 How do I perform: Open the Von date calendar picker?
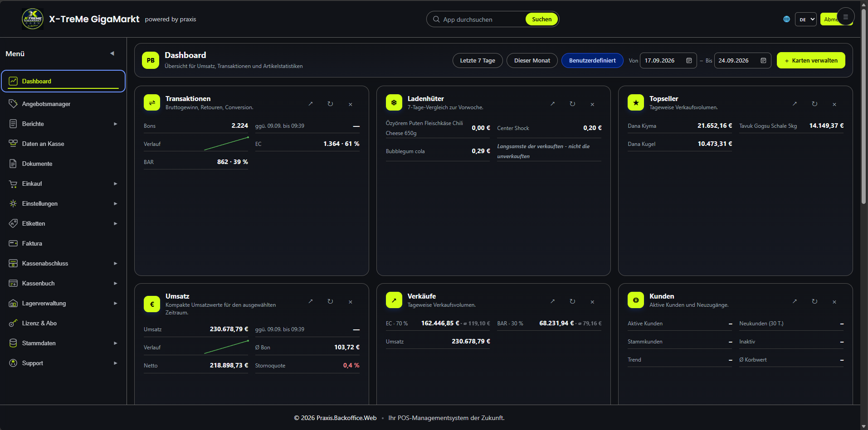tap(689, 60)
